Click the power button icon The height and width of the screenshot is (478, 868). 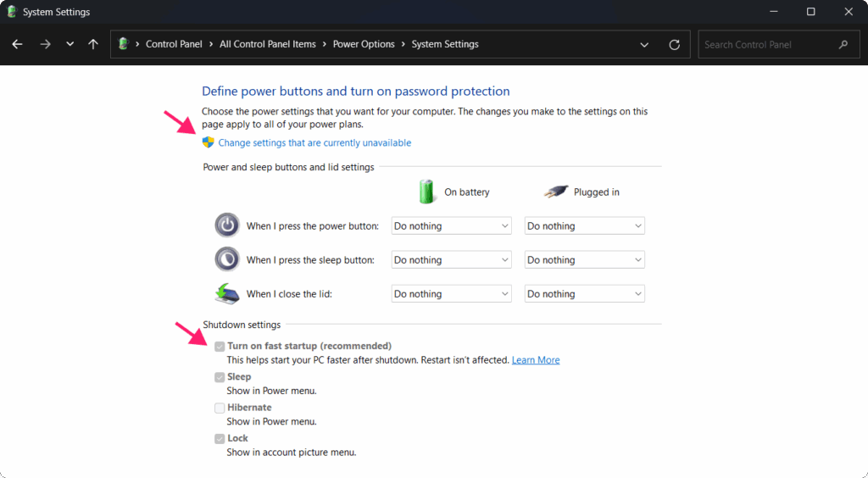click(x=227, y=225)
